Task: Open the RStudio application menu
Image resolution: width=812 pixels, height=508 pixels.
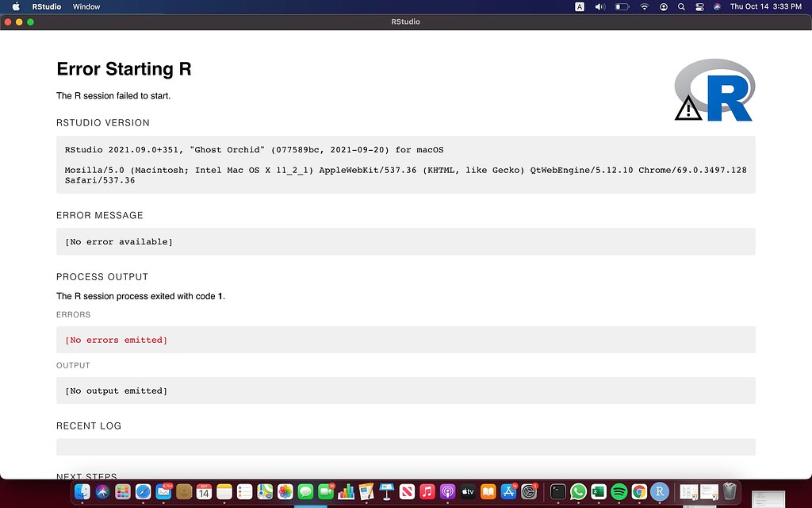Action: pos(46,6)
